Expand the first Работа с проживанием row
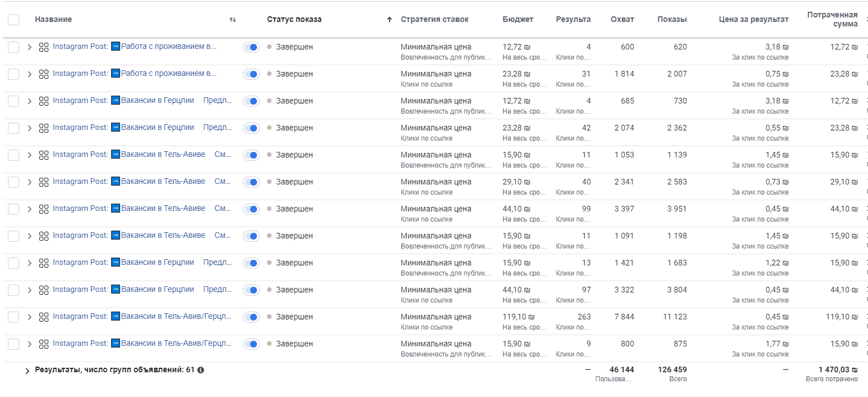This screenshot has width=868, height=397. tap(30, 47)
